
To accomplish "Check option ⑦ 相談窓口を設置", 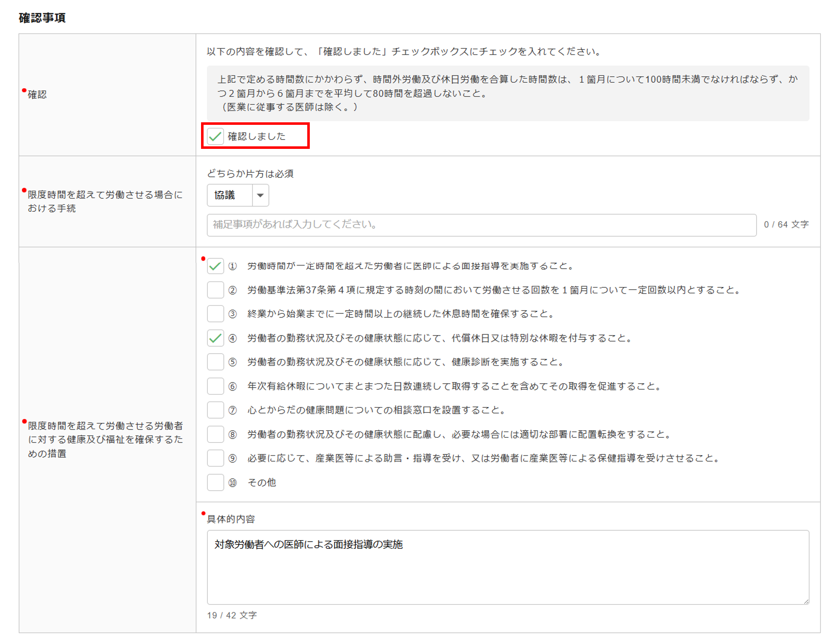I will (x=215, y=410).
